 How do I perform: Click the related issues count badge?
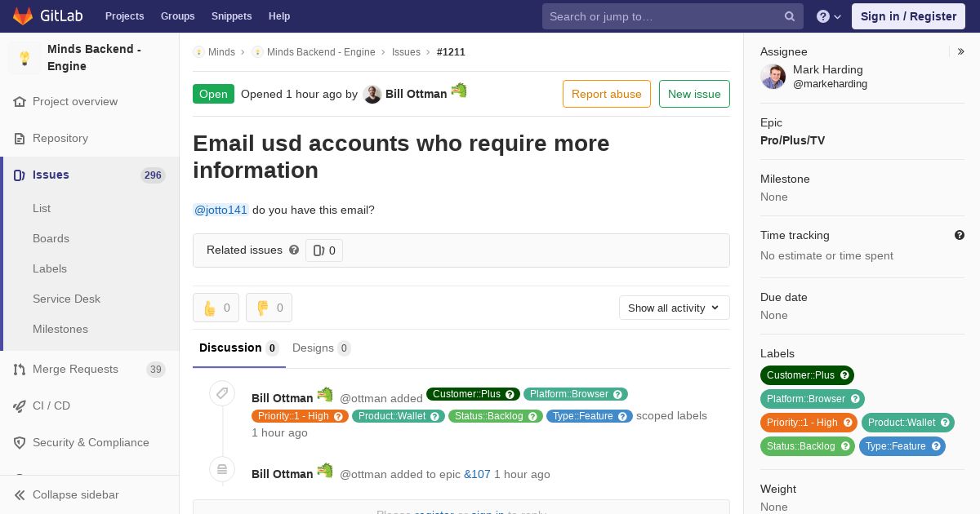tap(324, 250)
